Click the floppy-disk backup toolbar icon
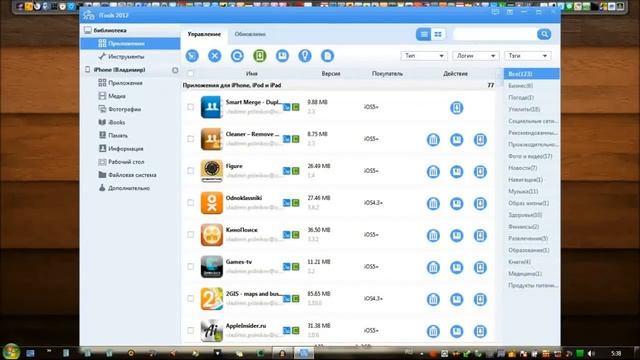The image size is (640, 360). (x=282, y=56)
